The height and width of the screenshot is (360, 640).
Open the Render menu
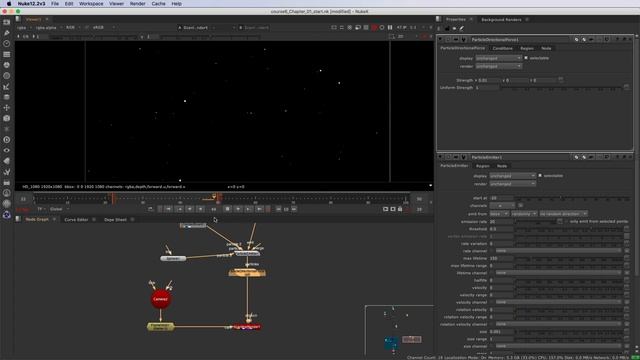click(x=138, y=4)
